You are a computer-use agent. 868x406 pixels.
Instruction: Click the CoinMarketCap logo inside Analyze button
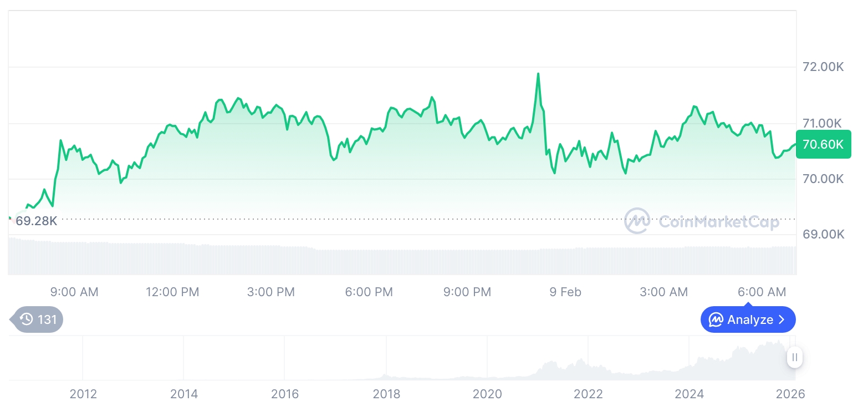(716, 319)
